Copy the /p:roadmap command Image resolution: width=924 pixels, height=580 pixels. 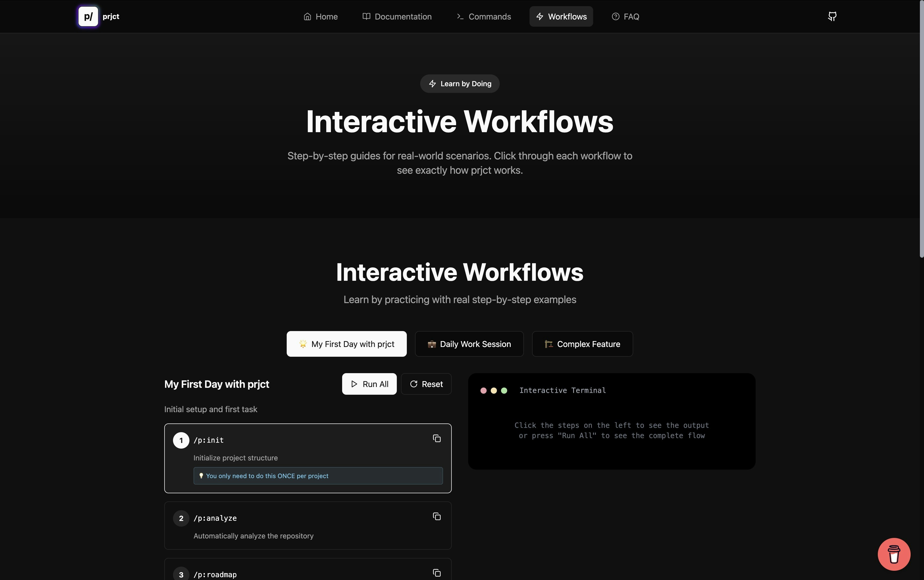pos(437,573)
